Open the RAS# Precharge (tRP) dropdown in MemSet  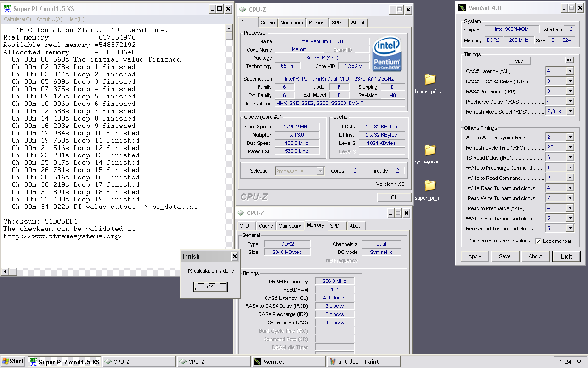tap(570, 92)
